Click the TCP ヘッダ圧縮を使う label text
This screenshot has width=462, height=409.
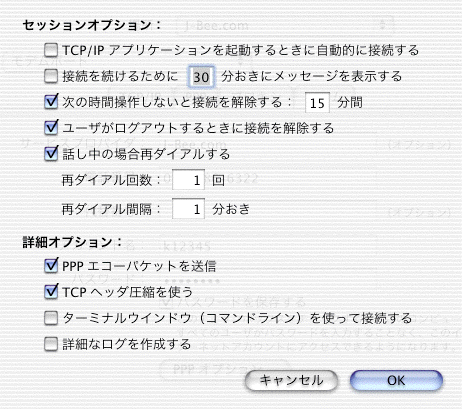pyautogui.click(x=128, y=292)
